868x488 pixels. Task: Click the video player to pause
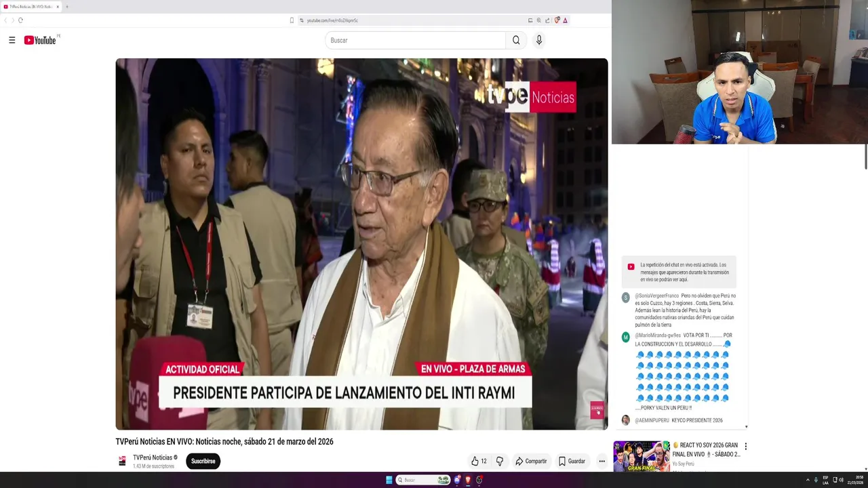[361, 244]
